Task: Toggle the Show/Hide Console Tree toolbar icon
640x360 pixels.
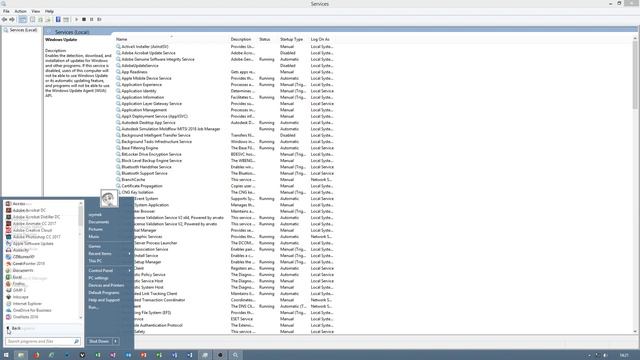Action: pyautogui.click(x=23, y=20)
